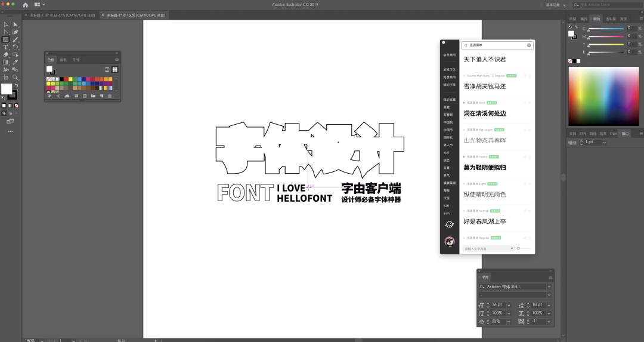
Task: Click the planet icon in font sidebar
Action: [x=450, y=224]
